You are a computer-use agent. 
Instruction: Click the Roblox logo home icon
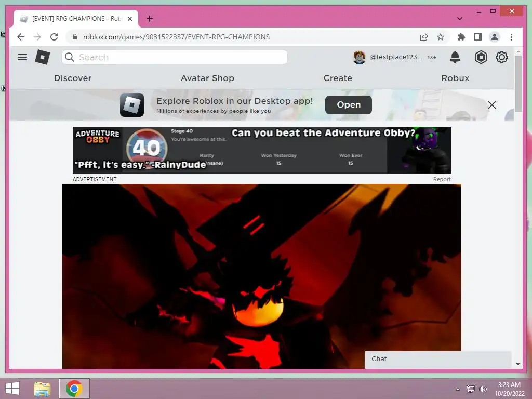click(43, 57)
